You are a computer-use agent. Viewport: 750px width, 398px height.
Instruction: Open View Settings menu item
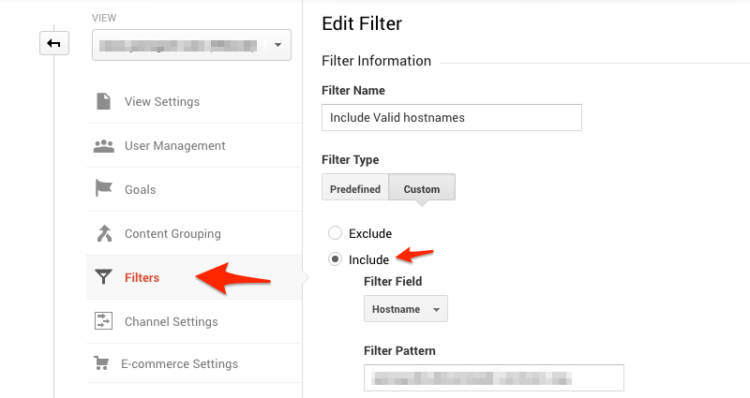click(x=162, y=101)
